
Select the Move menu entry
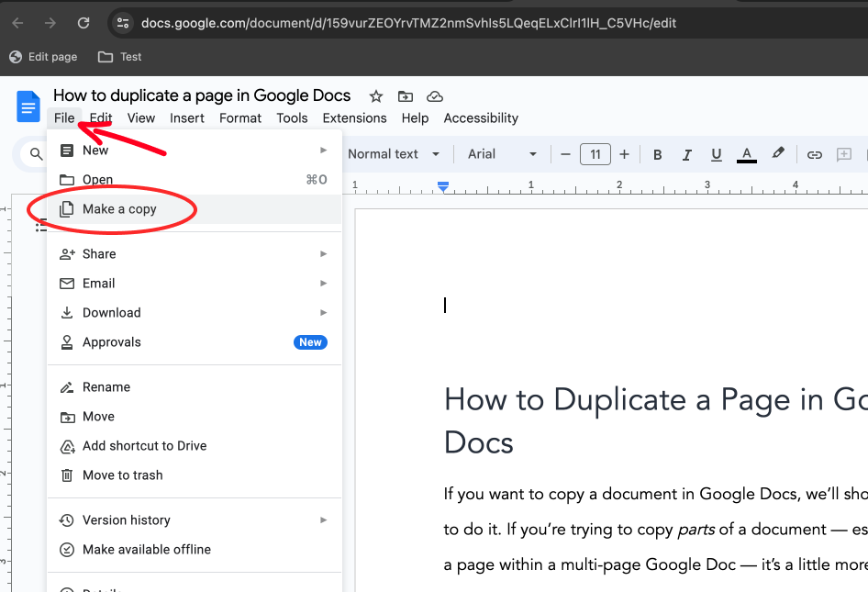tap(195, 416)
